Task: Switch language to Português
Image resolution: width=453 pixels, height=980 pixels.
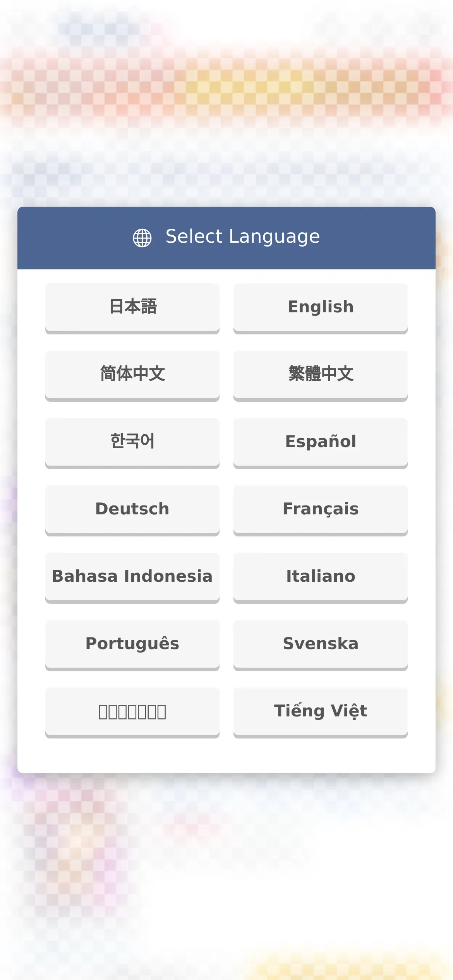Action: [132, 644]
